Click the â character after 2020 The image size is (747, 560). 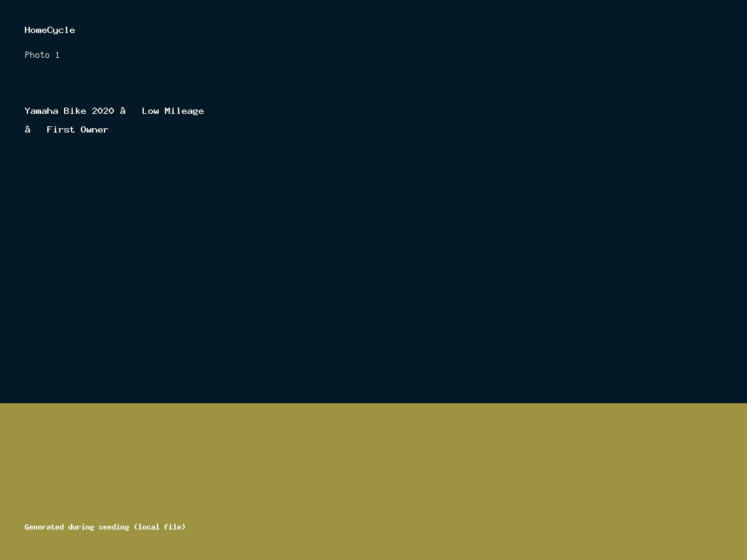pos(123,111)
